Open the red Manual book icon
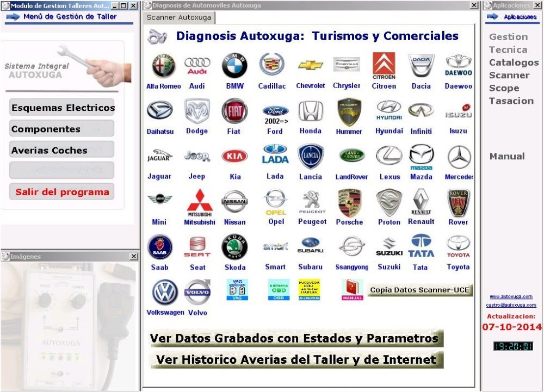 tap(352, 290)
